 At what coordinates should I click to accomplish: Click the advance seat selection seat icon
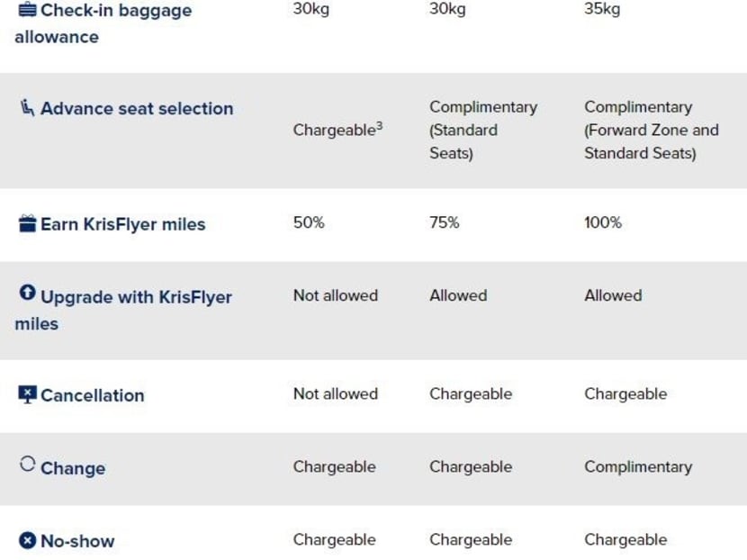pos(28,108)
